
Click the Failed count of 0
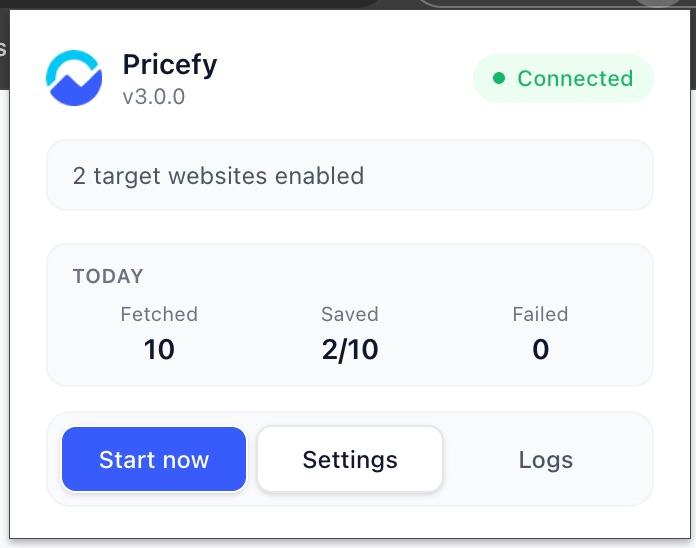[541, 349]
